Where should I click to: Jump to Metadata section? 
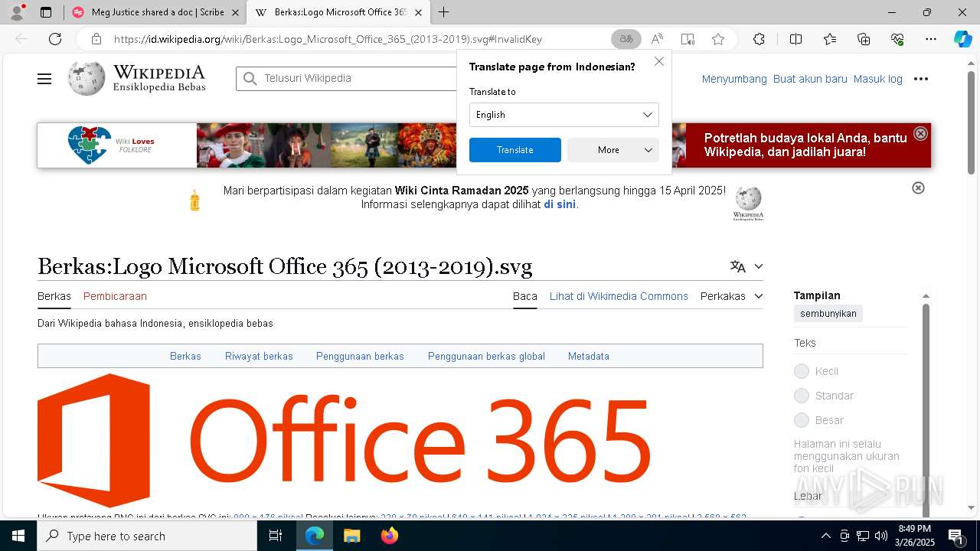pyautogui.click(x=589, y=356)
